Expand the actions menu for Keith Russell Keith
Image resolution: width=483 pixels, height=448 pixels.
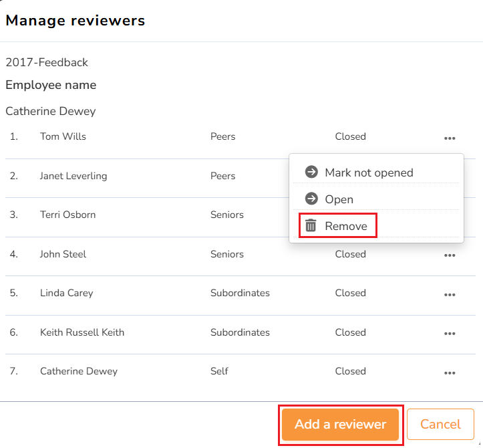[450, 334]
